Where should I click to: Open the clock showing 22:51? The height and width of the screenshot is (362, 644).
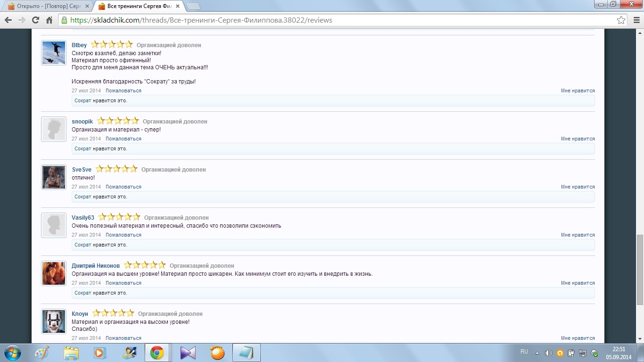point(619,353)
